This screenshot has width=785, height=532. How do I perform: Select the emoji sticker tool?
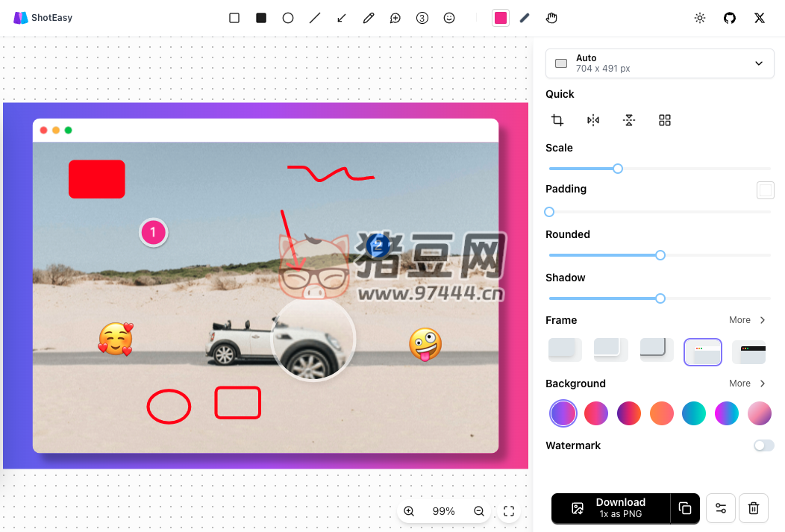449,18
